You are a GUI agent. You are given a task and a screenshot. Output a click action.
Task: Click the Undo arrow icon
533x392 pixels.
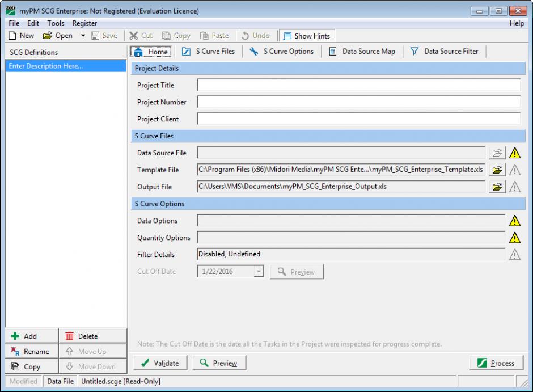pos(245,36)
